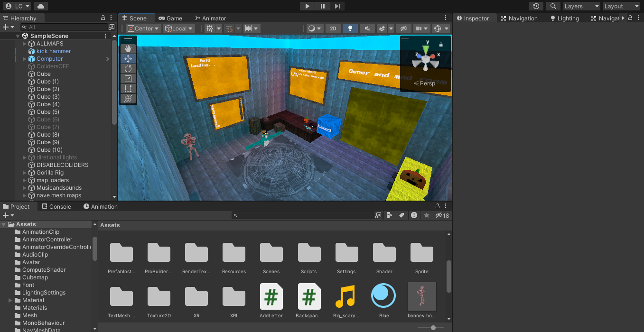Select Cube (5) in Hierarchy
This screenshot has height=332, width=644.
pyautogui.click(x=48, y=112)
